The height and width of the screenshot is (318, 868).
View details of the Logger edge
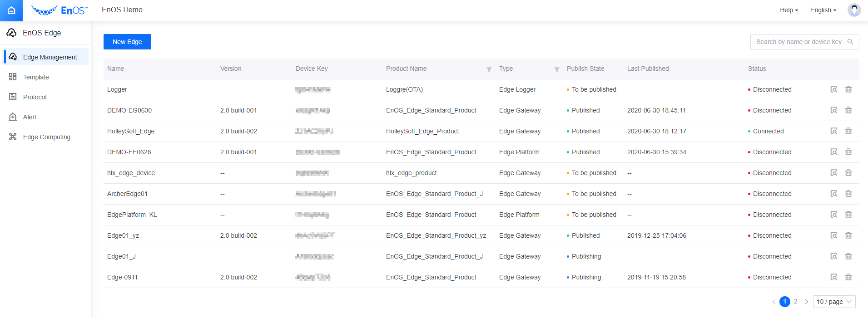[x=833, y=89]
